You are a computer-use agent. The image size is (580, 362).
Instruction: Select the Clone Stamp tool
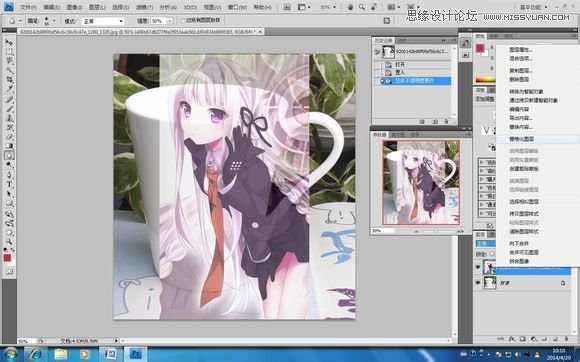click(x=9, y=118)
